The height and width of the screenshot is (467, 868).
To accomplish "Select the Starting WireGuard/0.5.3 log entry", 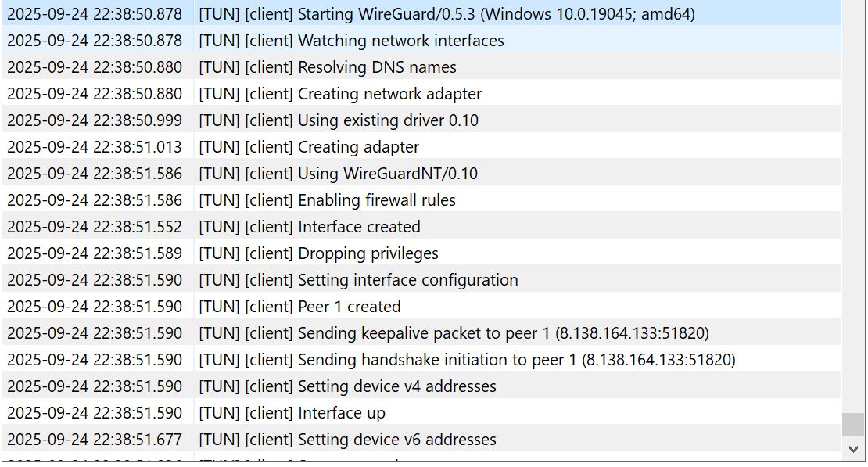I will point(446,14).
